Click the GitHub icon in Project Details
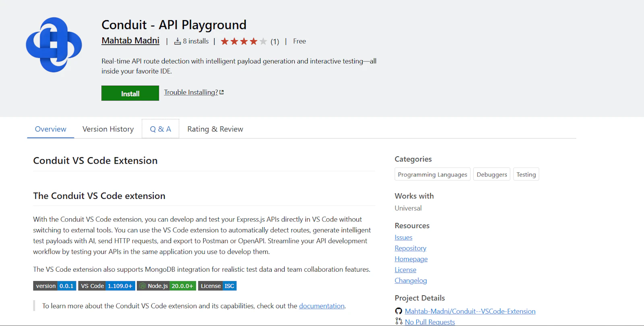 [398, 311]
